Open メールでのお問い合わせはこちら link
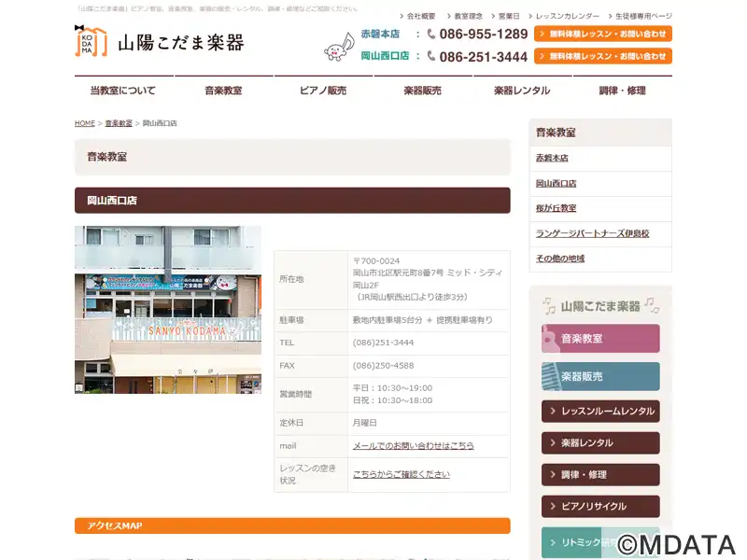Image resolution: width=747 pixels, height=560 pixels. coord(413,446)
